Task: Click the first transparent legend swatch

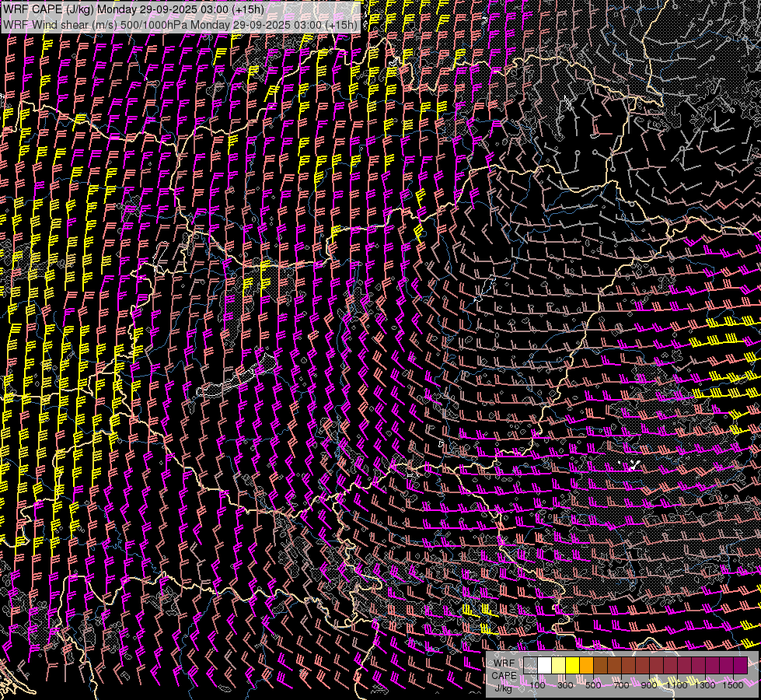Action: (530, 666)
